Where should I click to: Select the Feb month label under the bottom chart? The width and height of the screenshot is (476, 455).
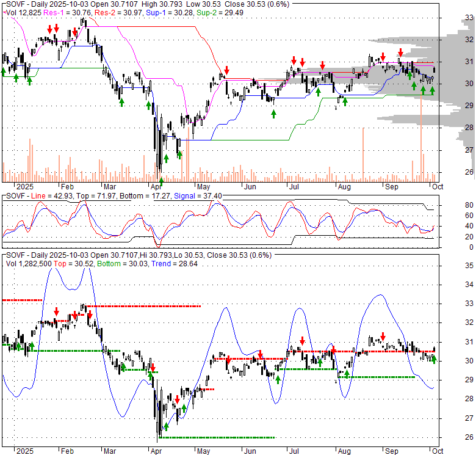67,451
